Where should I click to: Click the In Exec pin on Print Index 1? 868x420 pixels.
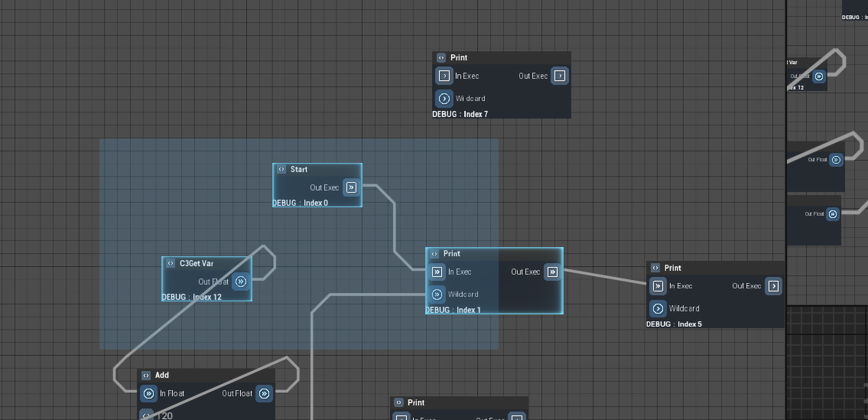click(x=436, y=272)
